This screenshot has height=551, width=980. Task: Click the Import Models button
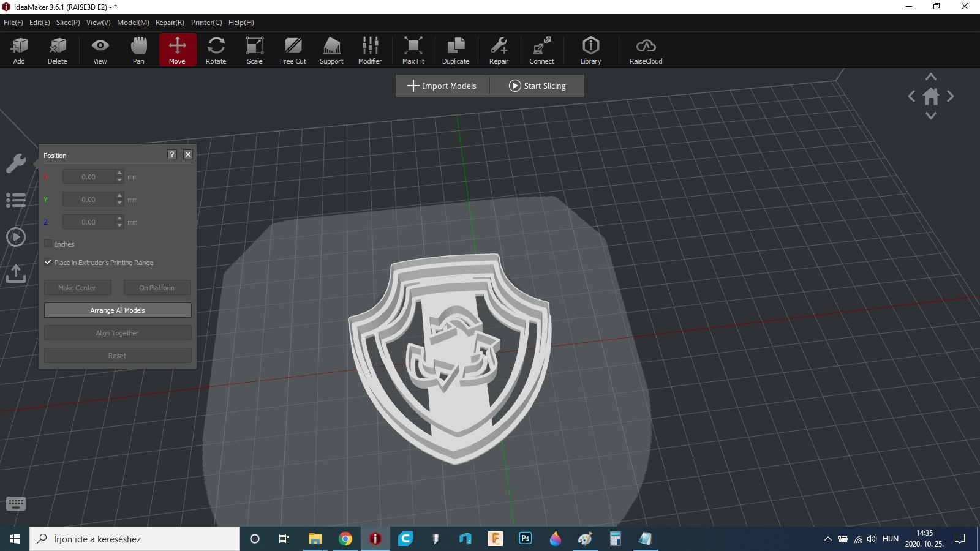pyautogui.click(x=442, y=86)
